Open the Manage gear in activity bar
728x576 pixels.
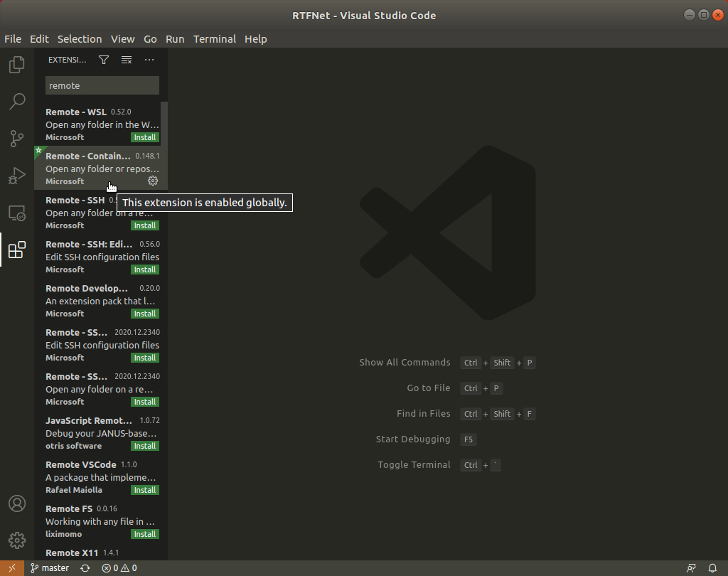click(x=17, y=540)
